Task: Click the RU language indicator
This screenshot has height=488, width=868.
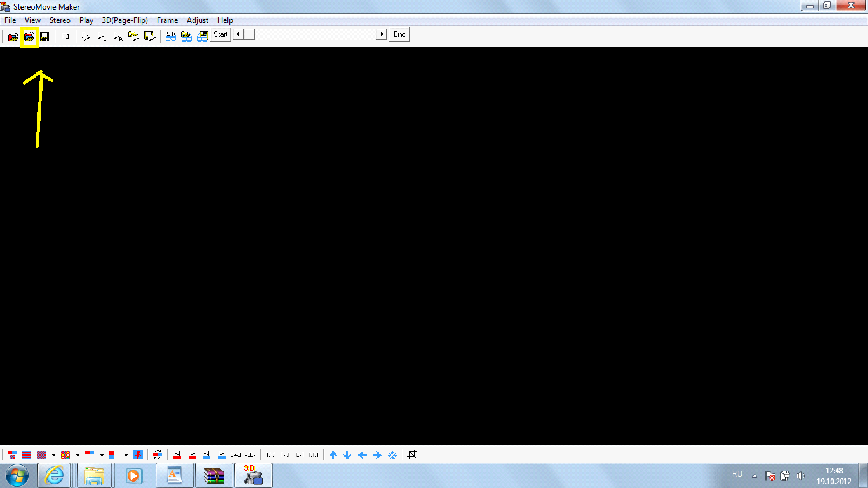Action: coord(737,475)
